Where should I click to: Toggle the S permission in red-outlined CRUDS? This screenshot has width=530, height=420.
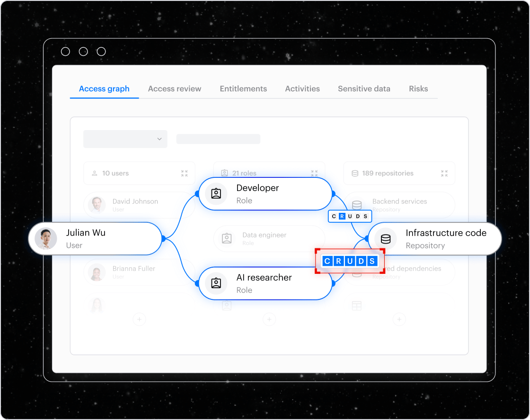pos(372,261)
